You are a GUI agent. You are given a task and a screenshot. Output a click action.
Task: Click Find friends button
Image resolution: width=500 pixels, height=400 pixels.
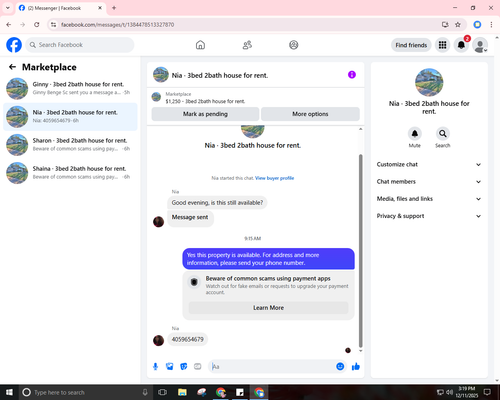tap(411, 45)
